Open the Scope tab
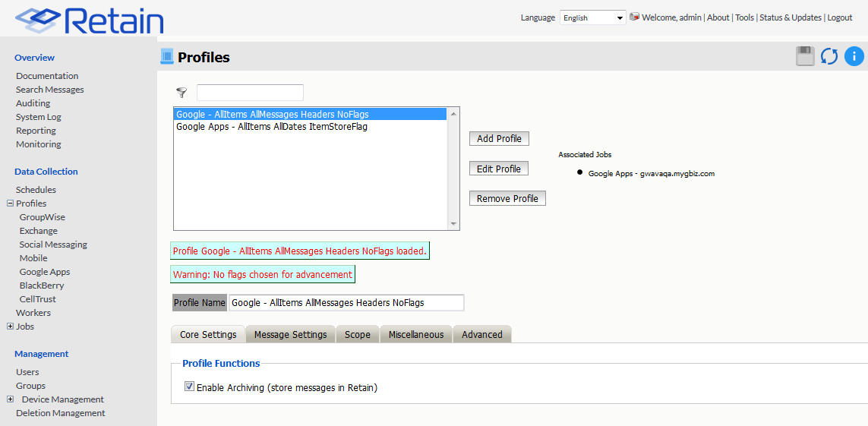 coord(357,334)
